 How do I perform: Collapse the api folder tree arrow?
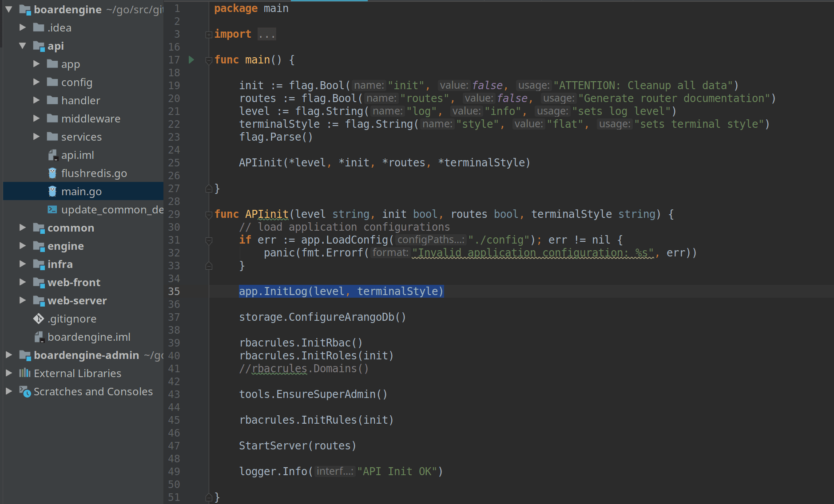pyautogui.click(x=23, y=46)
